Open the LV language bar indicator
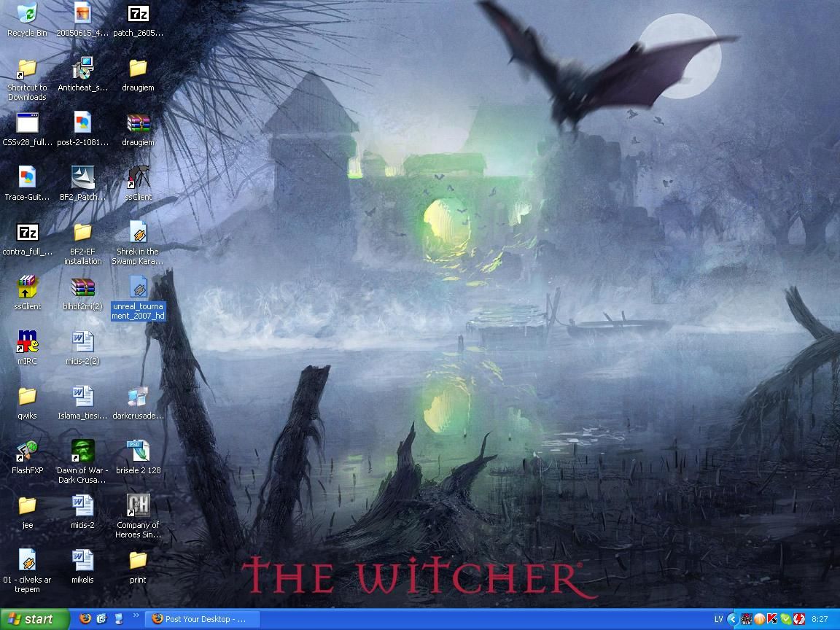 (x=718, y=619)
